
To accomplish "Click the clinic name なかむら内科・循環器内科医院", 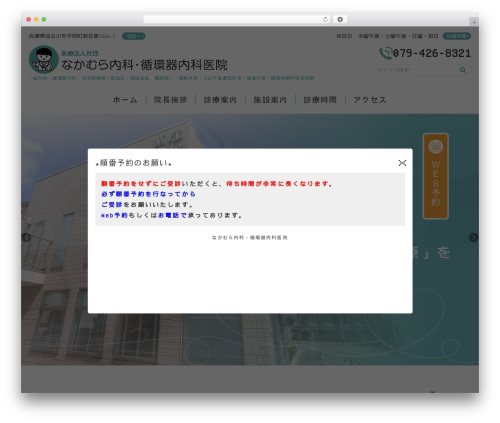I will coord(144,65).
